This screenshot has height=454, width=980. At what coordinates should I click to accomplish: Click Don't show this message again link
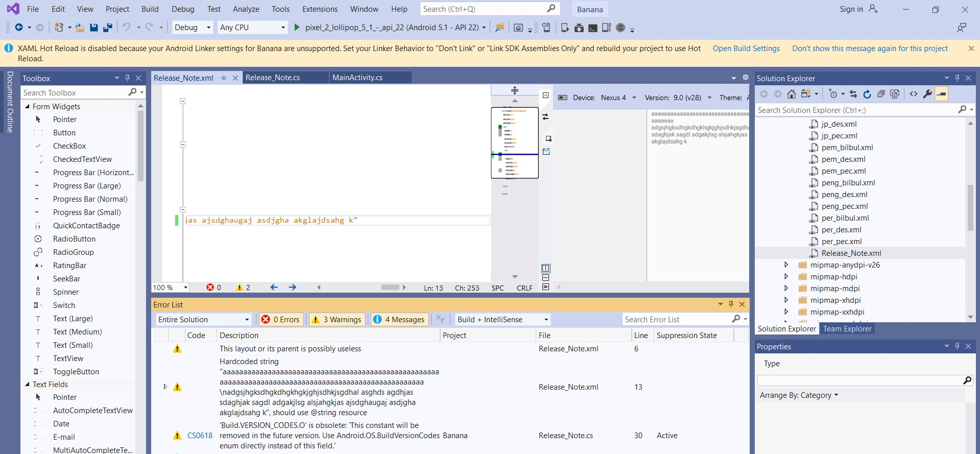pos(870,49)
